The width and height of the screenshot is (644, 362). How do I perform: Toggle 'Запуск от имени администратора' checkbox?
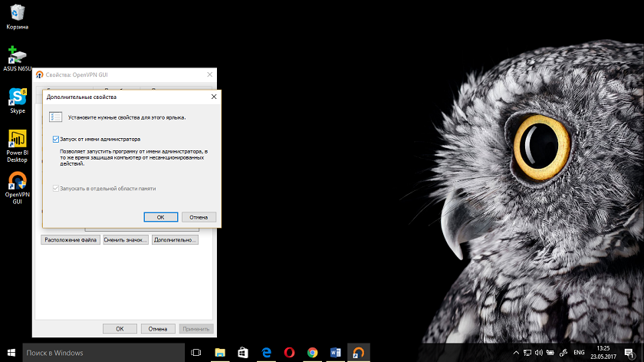(x=56, y=140)
